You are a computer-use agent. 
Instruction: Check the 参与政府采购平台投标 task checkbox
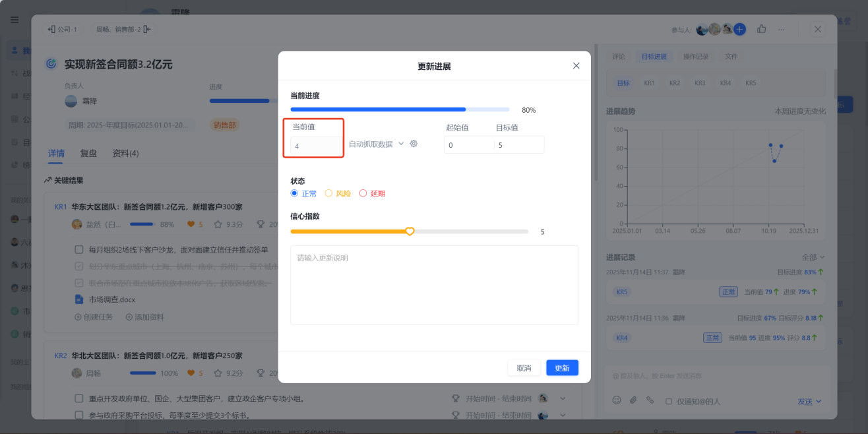tap(79, 416)
